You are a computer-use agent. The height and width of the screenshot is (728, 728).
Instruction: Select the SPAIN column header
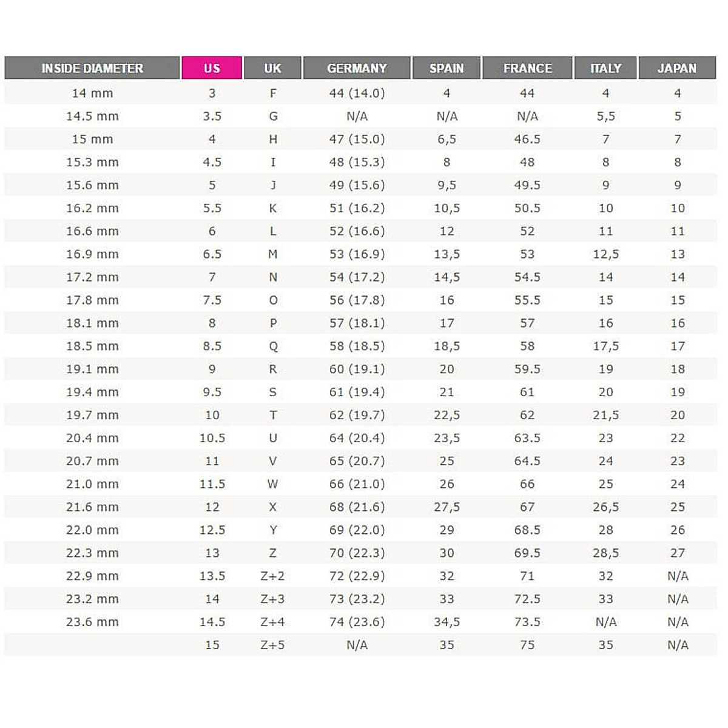[x=447, y=68]
